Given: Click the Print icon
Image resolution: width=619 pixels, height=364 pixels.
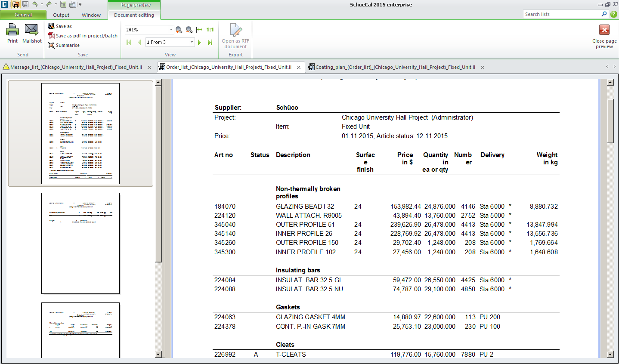Looking at the screenshot, I should (x=12, y=31).
